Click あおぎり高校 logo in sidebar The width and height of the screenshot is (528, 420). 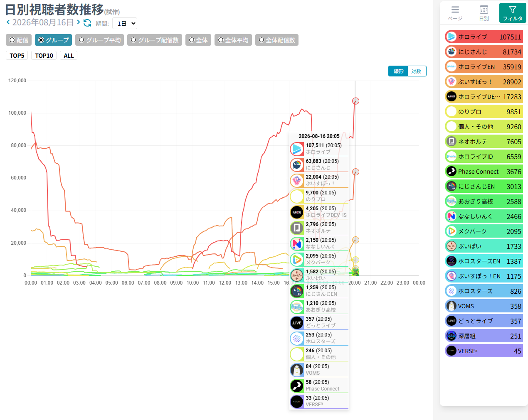click(451, 201)
